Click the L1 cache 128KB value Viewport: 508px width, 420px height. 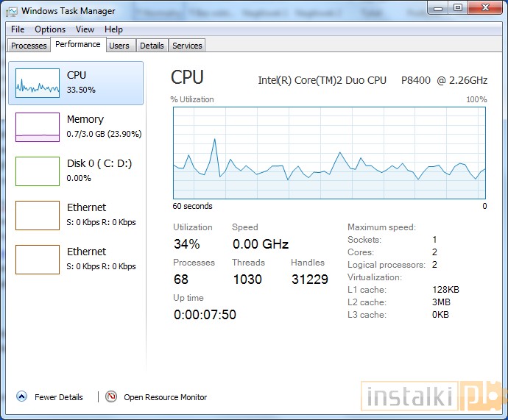[446, 290]
